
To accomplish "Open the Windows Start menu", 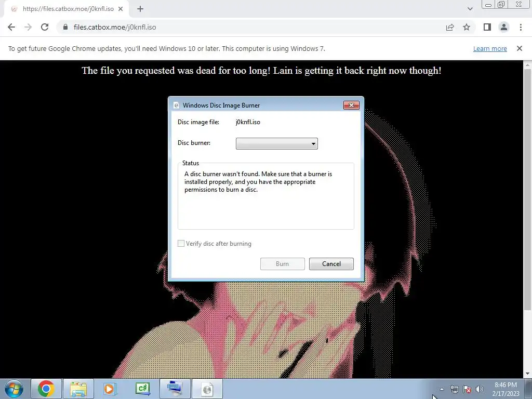I will pyautogui.click(x=14, y=389).
